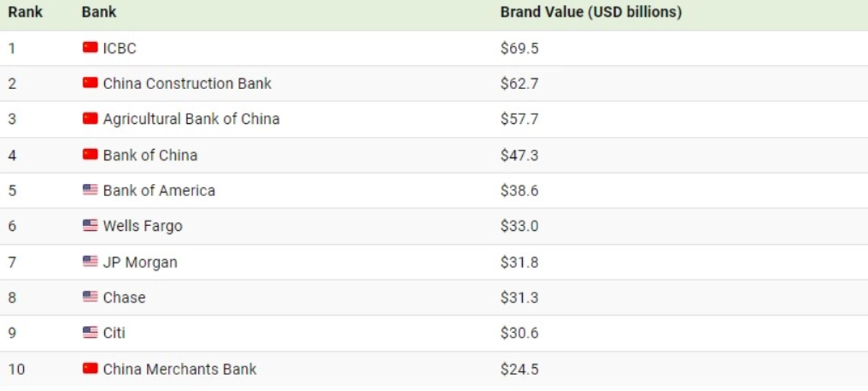Click the rank number 10 cell
Viewport: 868px width, 391px height.
point(16,369)
